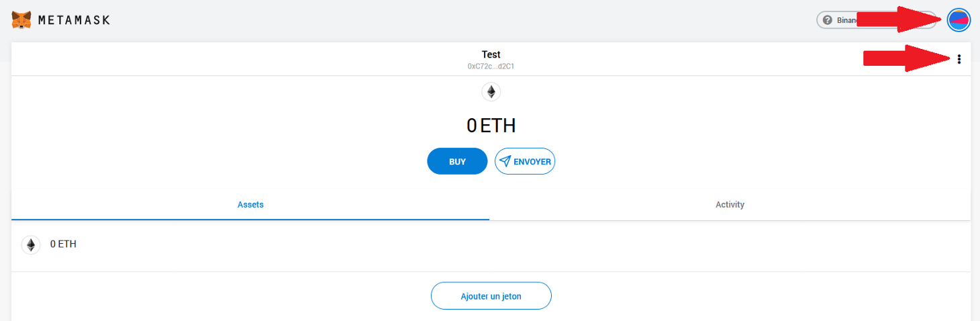Click the red arrow pointing at three dots
Viewport: 980px width, 321px height.
coord(907,58)
